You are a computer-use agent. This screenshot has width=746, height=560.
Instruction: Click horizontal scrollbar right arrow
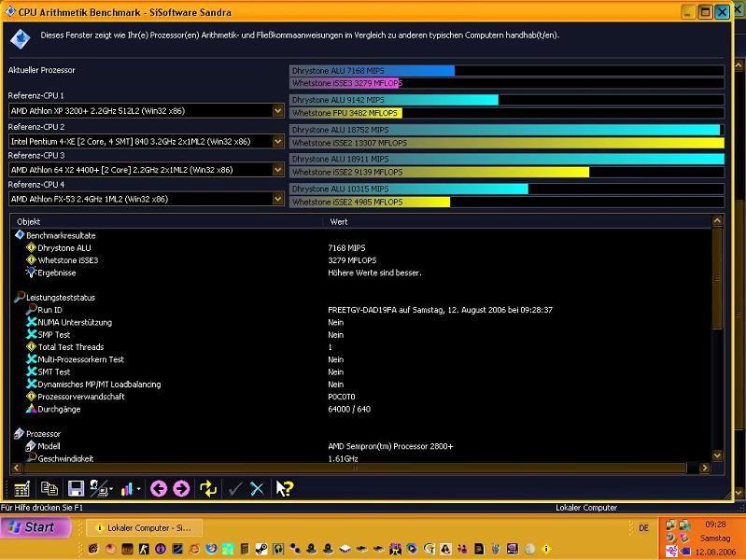[x=705, y=469]
